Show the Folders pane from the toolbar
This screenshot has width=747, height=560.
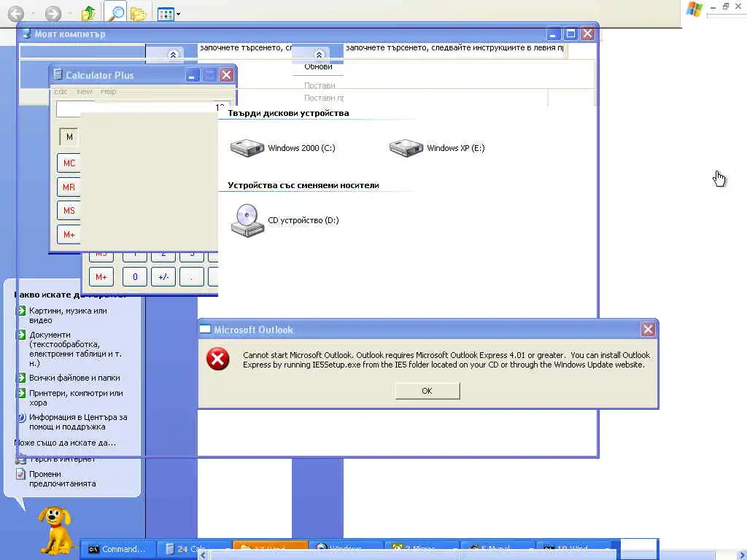tap(138, 13)
